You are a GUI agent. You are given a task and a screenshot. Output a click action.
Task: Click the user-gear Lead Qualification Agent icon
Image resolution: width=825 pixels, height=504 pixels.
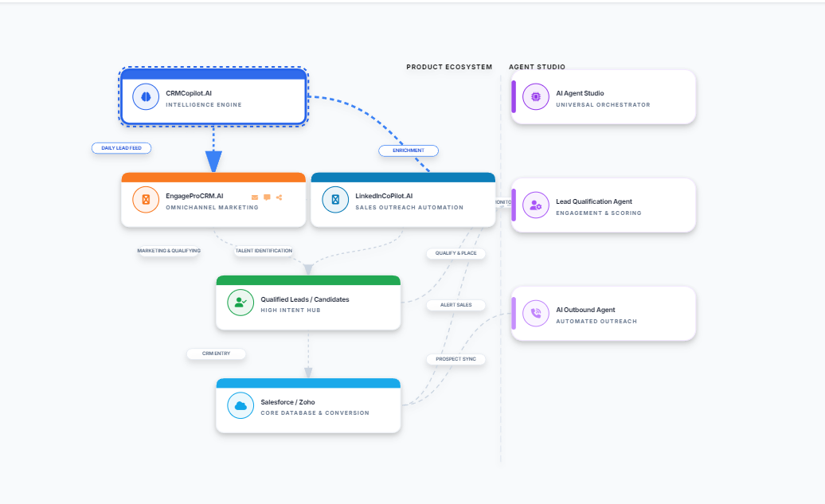click(x=536, y=205)
